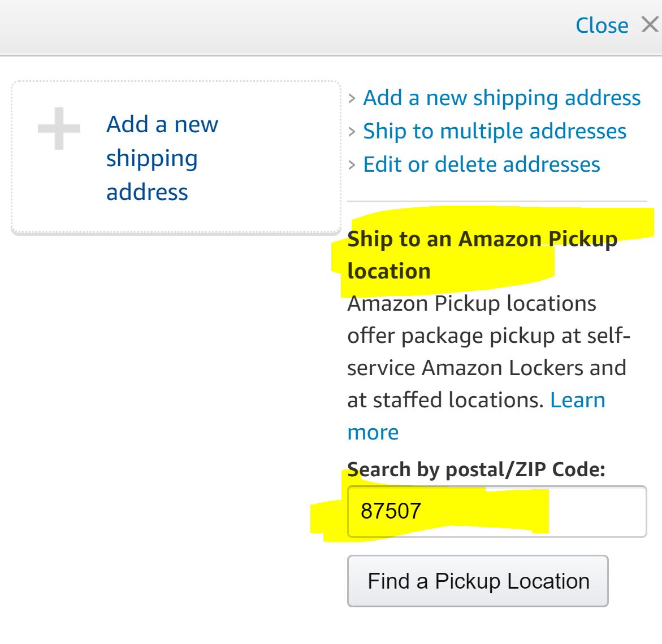This screenshot has height=644, width=662.
Task: Select the dark blue address card text
Action: coord(162,158)
